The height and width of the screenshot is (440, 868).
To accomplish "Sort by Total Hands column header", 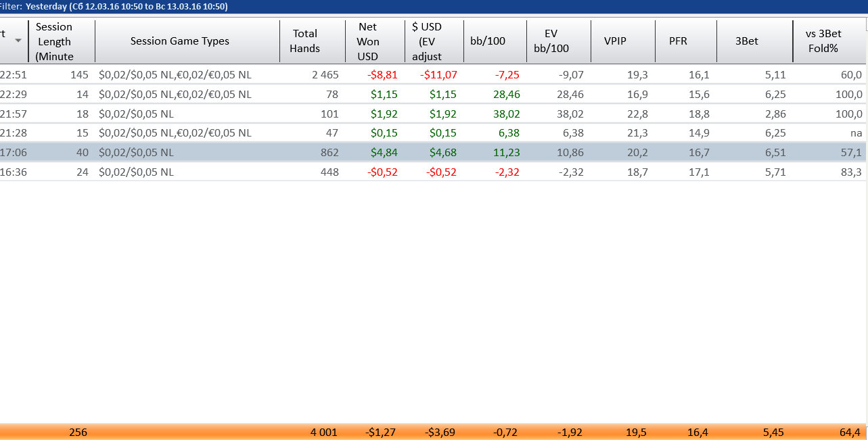I will click(x=313, y=41).
